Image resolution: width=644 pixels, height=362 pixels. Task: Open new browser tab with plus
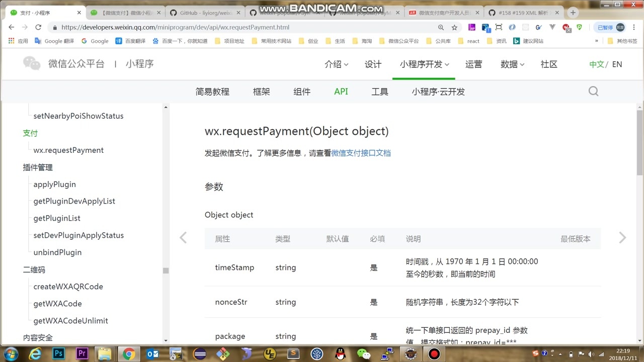(573, 13)
